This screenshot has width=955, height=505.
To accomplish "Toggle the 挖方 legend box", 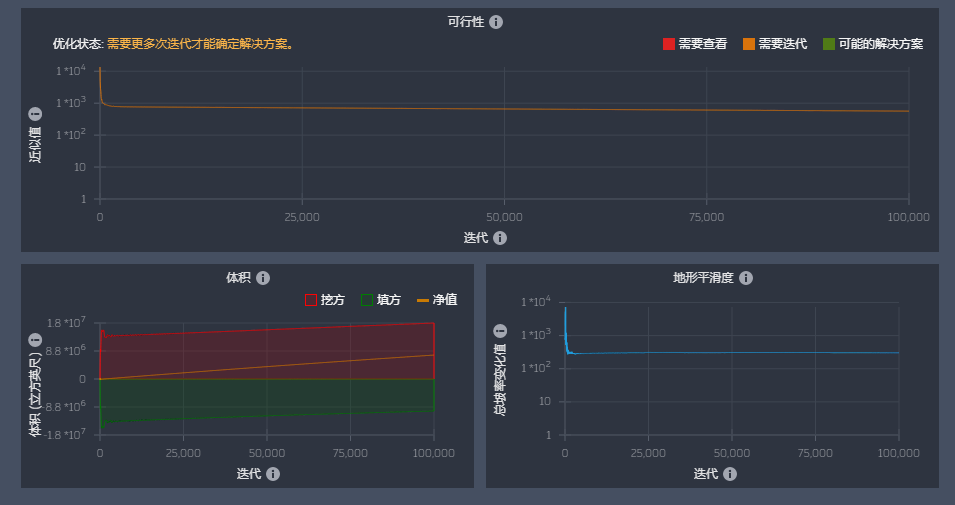I will pyautogui.click(x=311, y=300).
